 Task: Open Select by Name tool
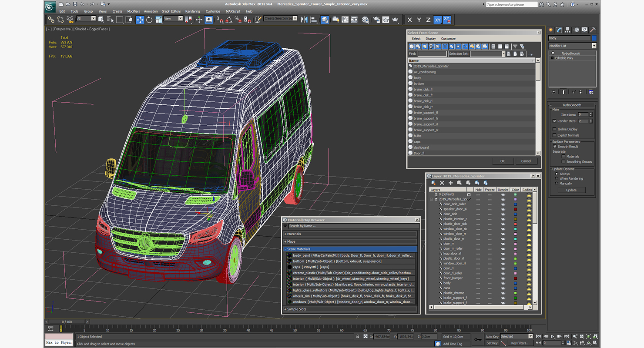point(110,20)
